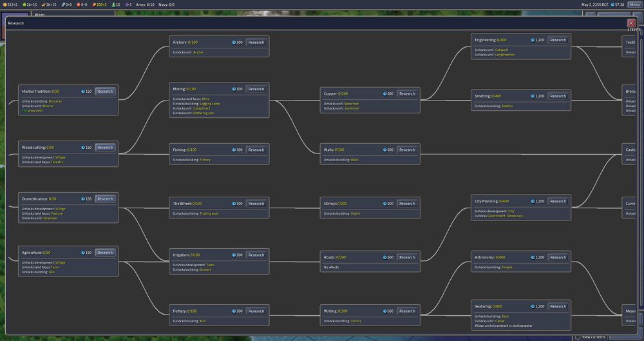The height and width of the screenshot is (341, 644).
Task: Research Martial Tradition
Action: pyautogui.click(x=105, y=92)
